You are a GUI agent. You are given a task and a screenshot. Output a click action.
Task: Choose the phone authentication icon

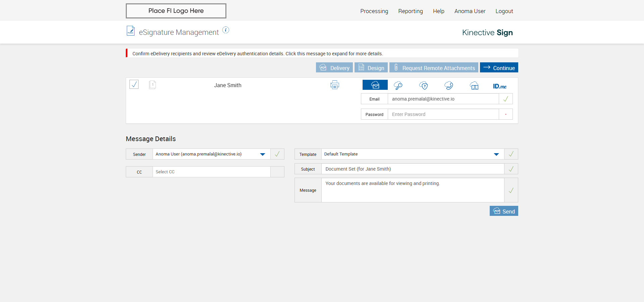click(449, 85)
